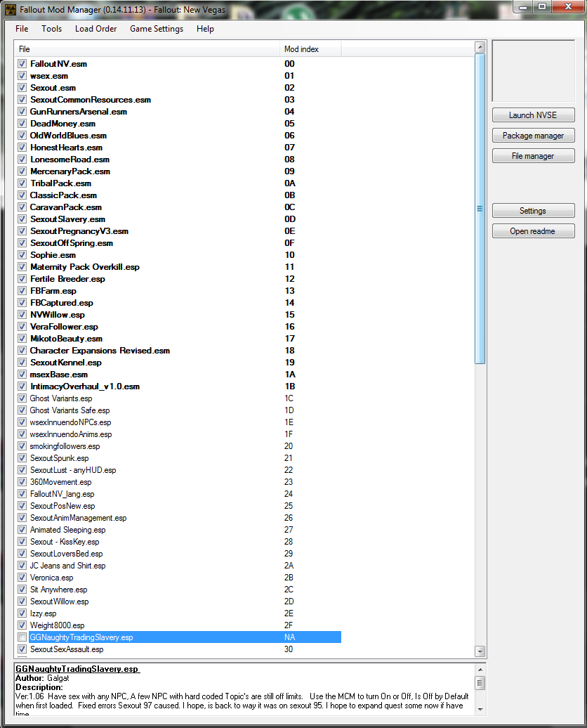Sort by the Mod index column header
The image size is (587, 728).
click(x=310, y=49)
